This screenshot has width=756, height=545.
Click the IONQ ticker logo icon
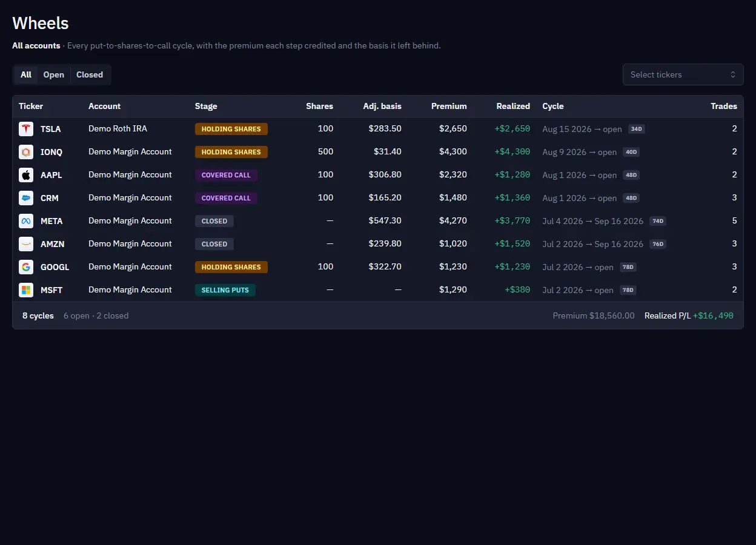point(26,152)
